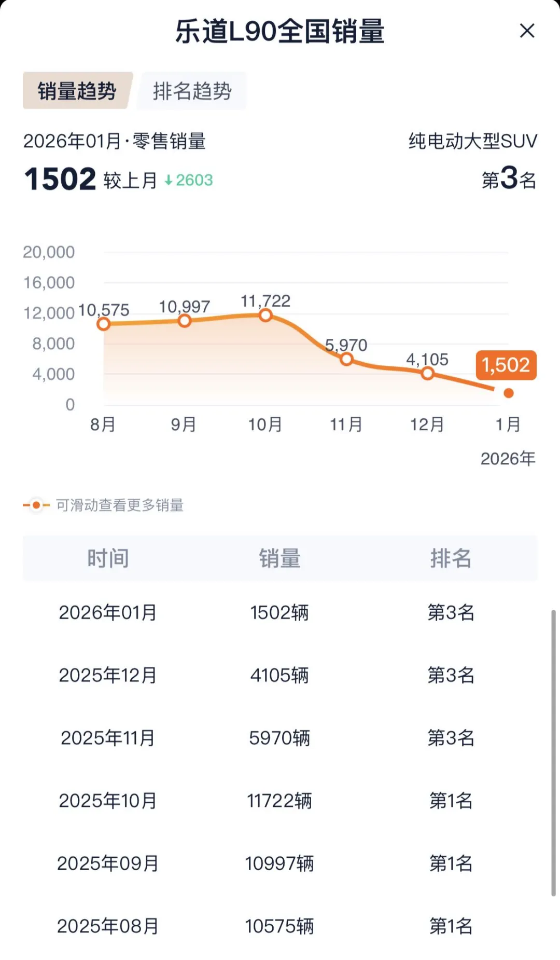Click the 排名 column header
Viewport: 560px width, 960px height.
coord(451,558)
